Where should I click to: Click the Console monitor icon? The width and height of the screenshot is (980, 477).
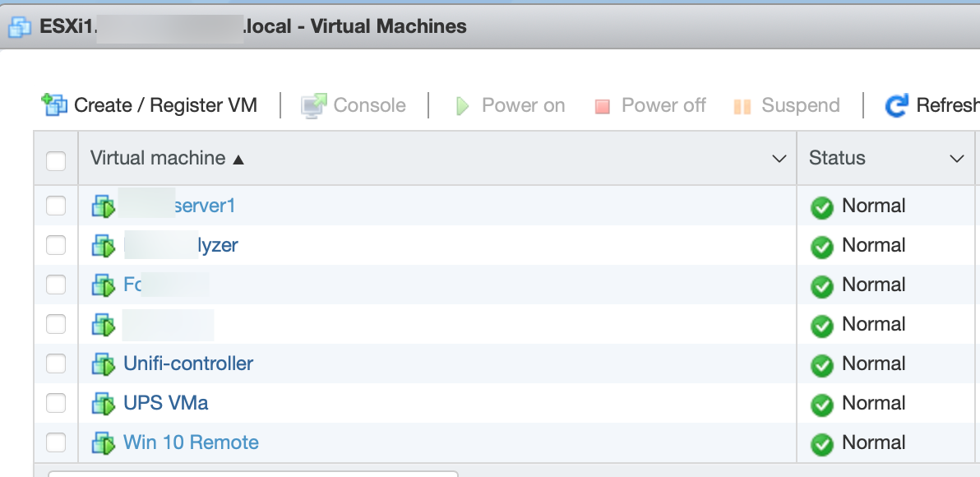click(313, 105)
